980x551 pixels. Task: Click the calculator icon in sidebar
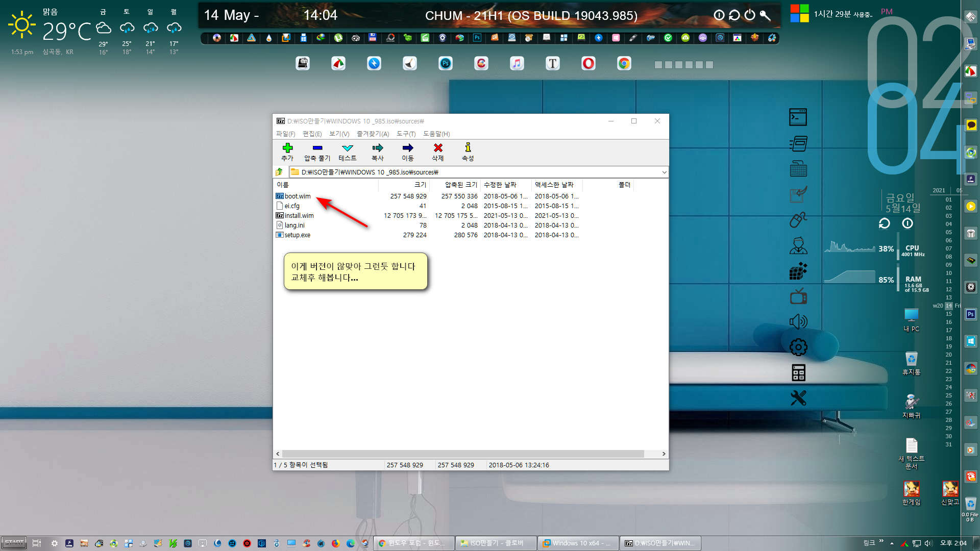[798, 373]
